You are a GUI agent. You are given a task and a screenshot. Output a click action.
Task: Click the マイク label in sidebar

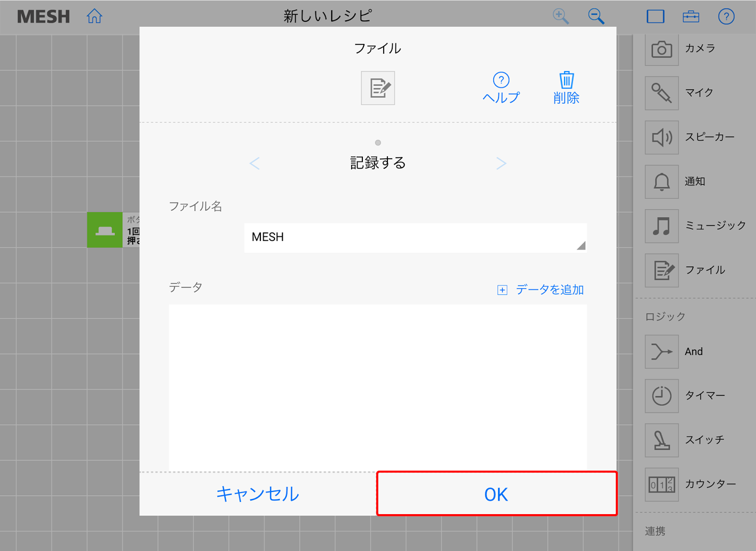pos(699,93)
